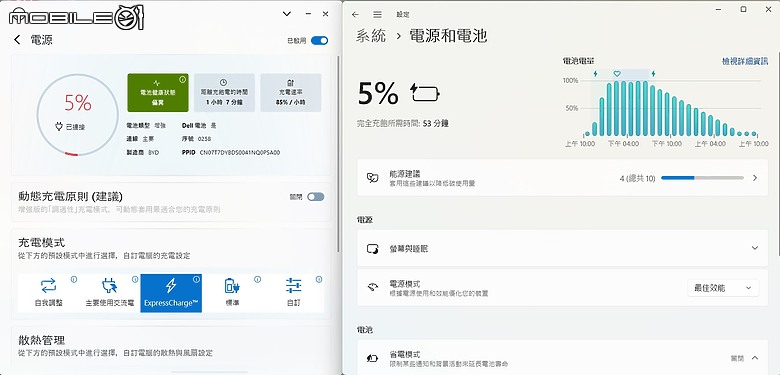
Task: Click the charger icon on 充電速率 tile
Action: 291,82
